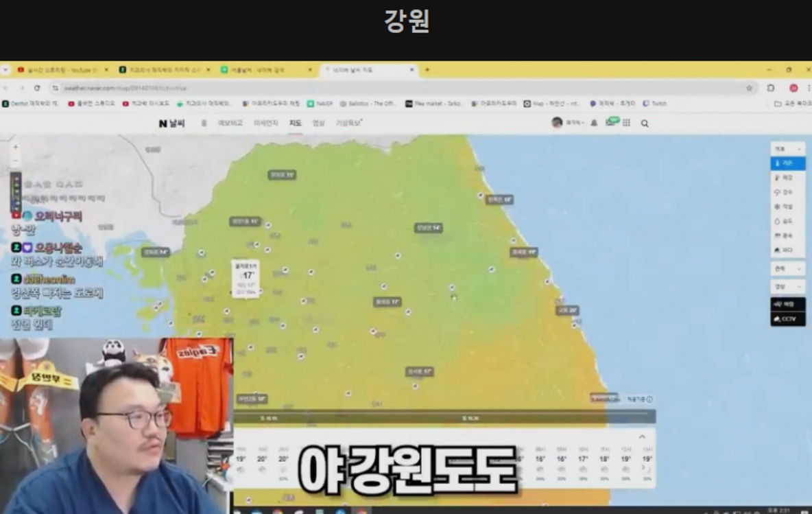
Task: Select the 적설 snowfall layer
Action: 788,207
